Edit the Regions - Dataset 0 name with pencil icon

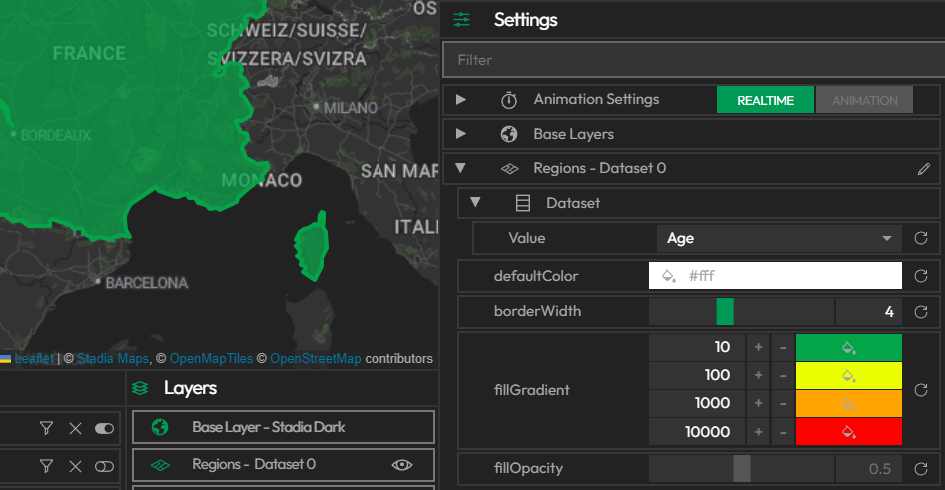(x=923, y=169)
